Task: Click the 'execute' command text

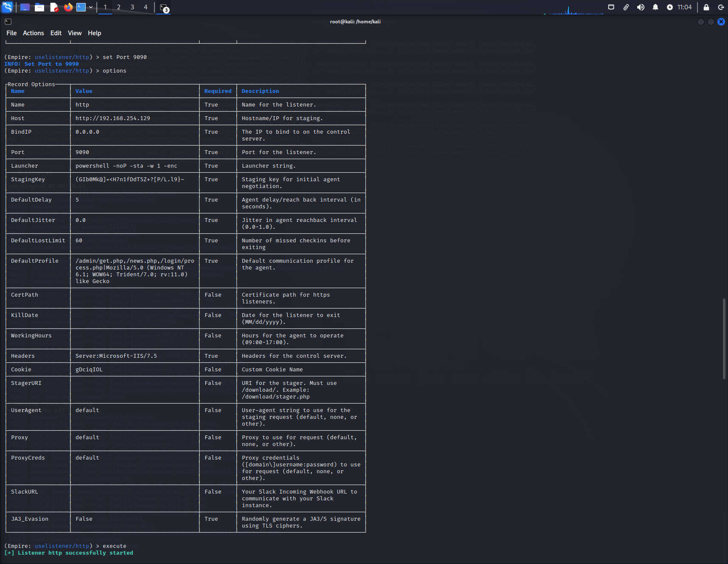Action: coord(115,546)
